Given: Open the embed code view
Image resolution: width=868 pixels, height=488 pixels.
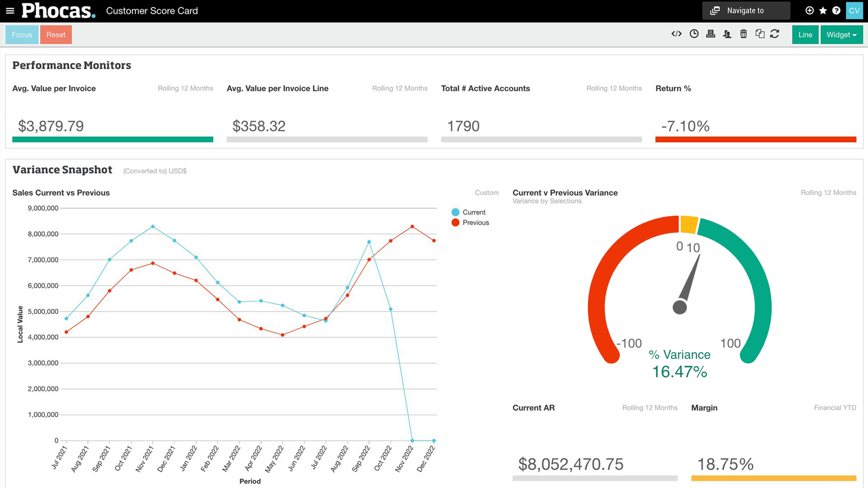Looking at the screenshot, I should pyautogui.click(x=676, y=34).
